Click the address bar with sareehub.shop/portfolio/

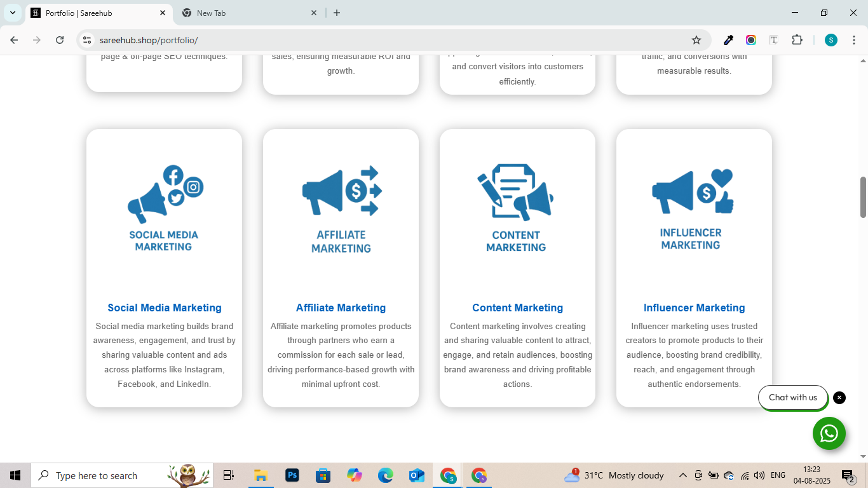381,40
